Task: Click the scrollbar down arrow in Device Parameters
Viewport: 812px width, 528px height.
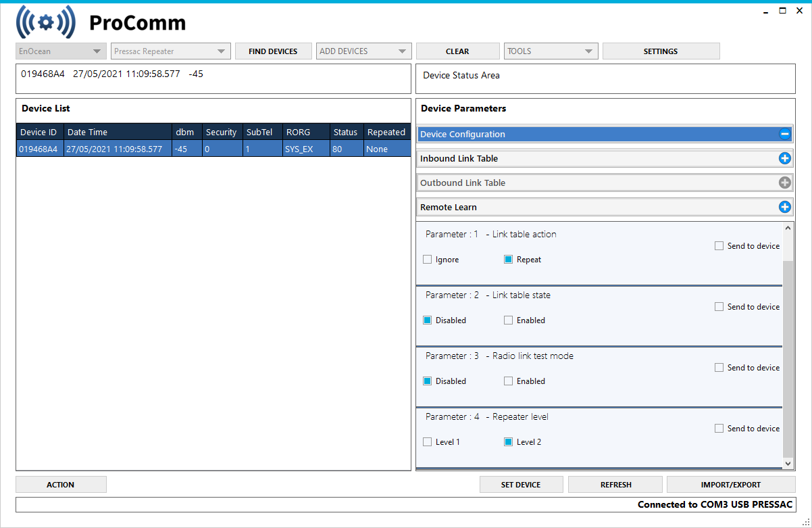Action: tap(788, 464)
